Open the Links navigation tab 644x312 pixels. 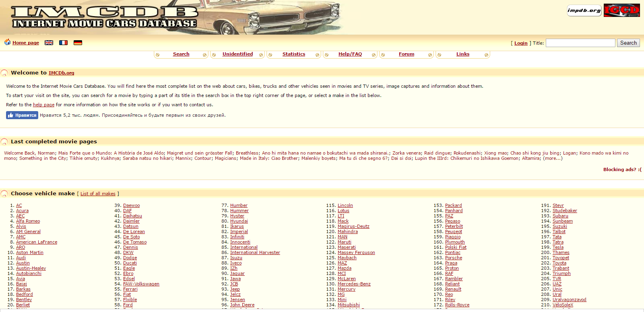[463, 54]
